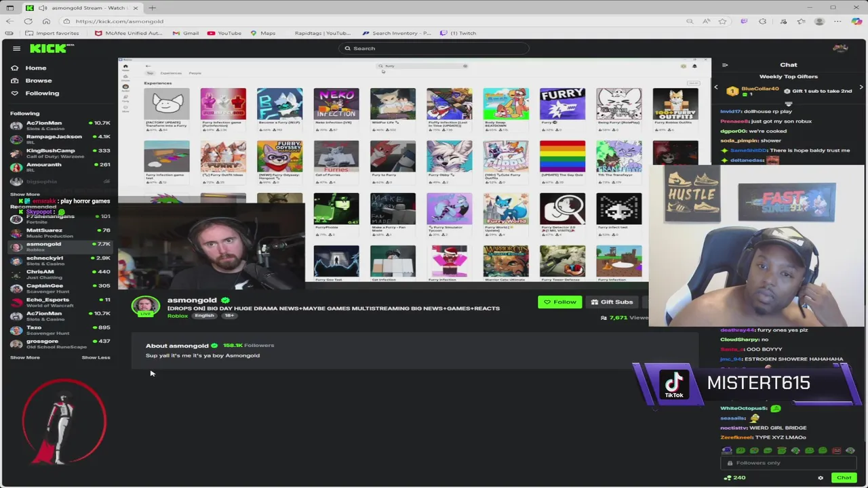
Task: Open Echo_Esports World of Warcraft channel
Action: (x=60, y=302)
